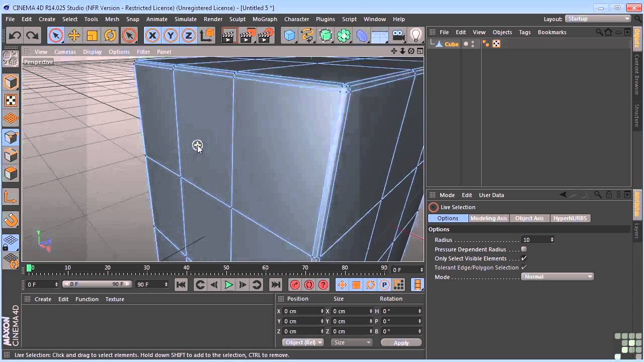
Task: Add a Cube primitive object
Action: coord(289,35)
